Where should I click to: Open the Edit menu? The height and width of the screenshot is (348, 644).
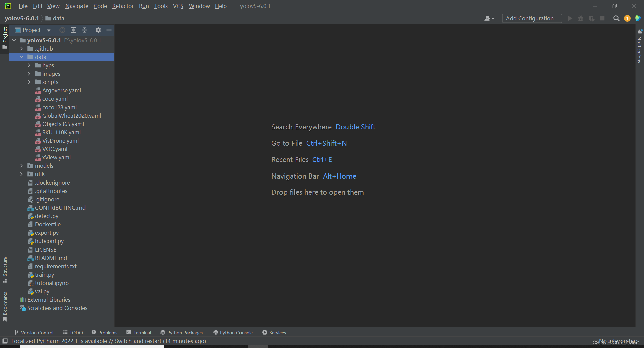(x=38, y=6)
